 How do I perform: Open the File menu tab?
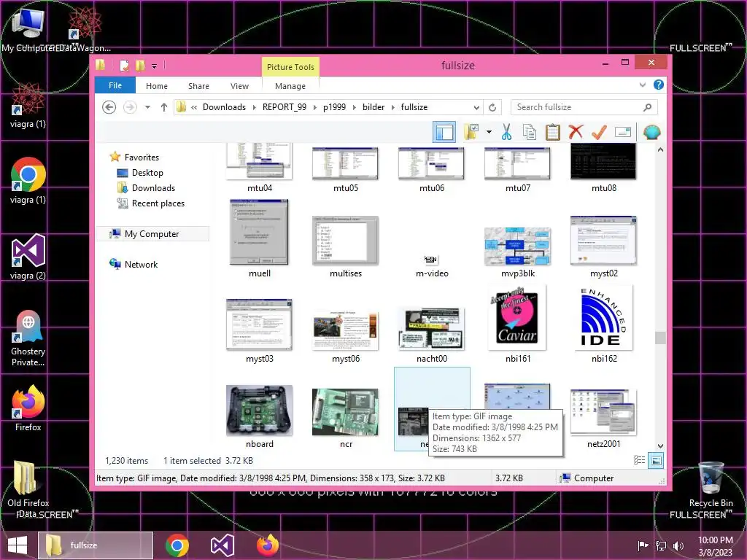[115, 85]
